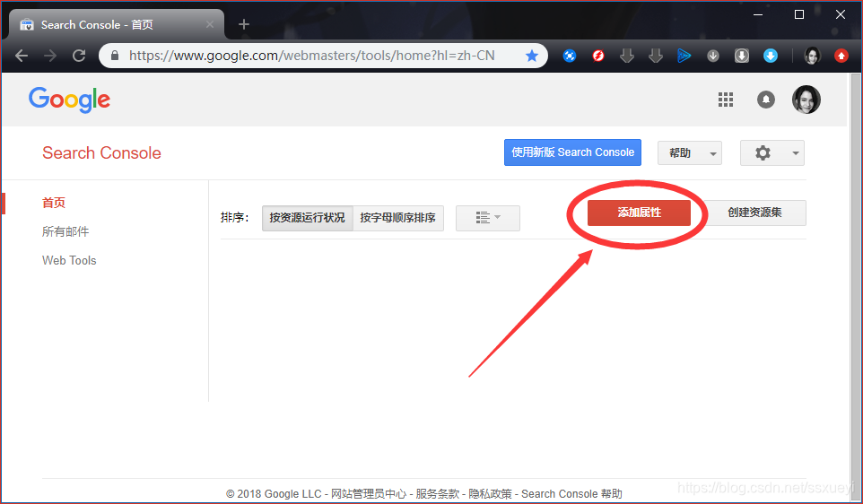
Task: Open the 网站管理员中心 footer link
Action: coord(368,493)
